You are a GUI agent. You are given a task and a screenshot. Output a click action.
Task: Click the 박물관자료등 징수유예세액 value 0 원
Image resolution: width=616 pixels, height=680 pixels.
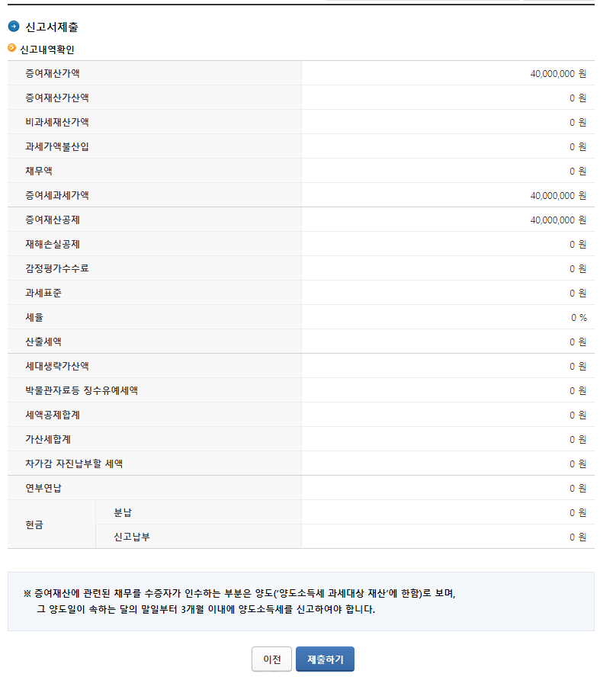tap(578, 391)
